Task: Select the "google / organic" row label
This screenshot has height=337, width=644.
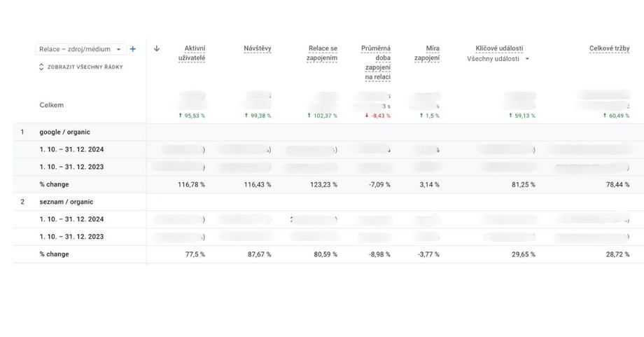Action: point(64,132)
